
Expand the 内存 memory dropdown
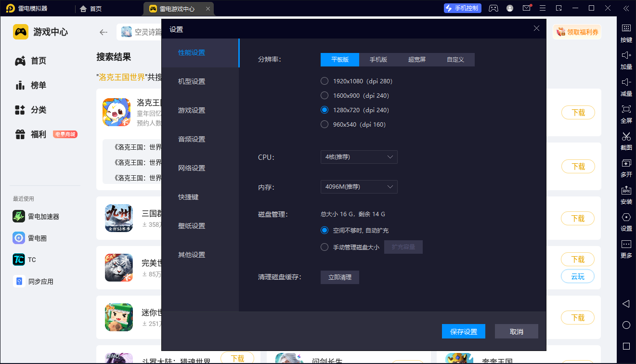click(x=359, y=187)
